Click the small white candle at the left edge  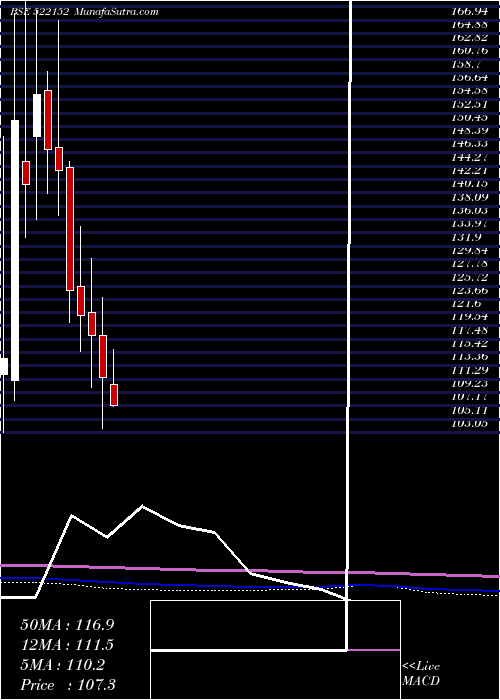point(4,367)
